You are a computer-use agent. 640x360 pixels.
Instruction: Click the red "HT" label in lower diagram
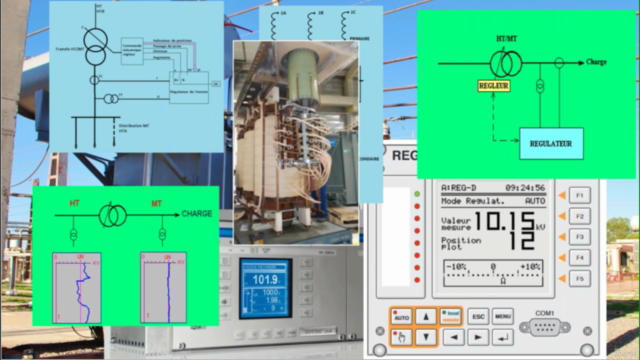click(x=74, y=203)
